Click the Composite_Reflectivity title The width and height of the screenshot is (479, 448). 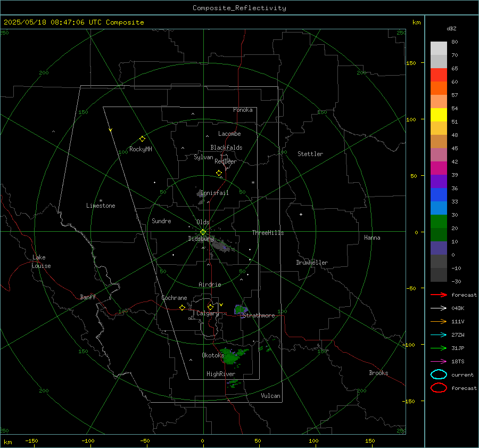pyautogui.click(x=239, y=8)
